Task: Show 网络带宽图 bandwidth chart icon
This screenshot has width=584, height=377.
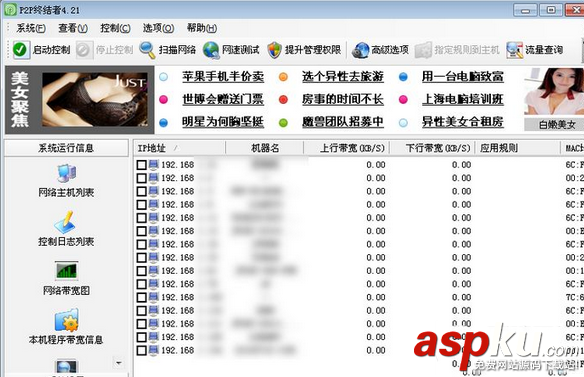Action: click(x=66, y=270)
